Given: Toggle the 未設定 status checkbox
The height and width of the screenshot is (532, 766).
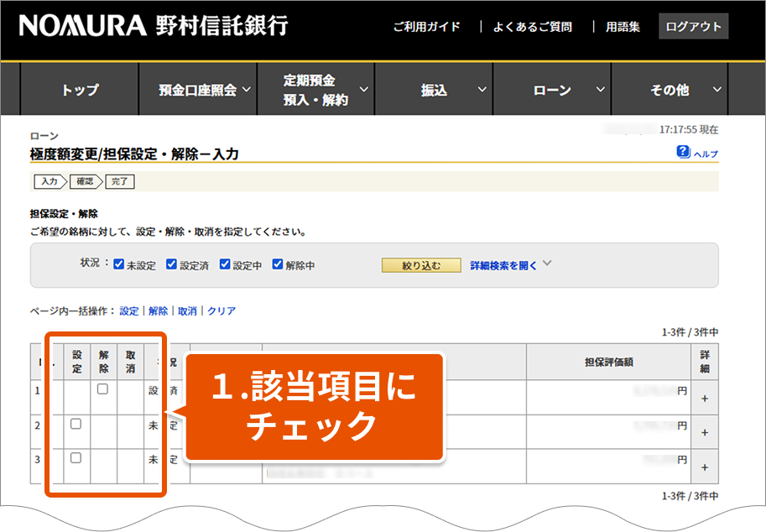Looking at the screenshot, I should [119, 264].
